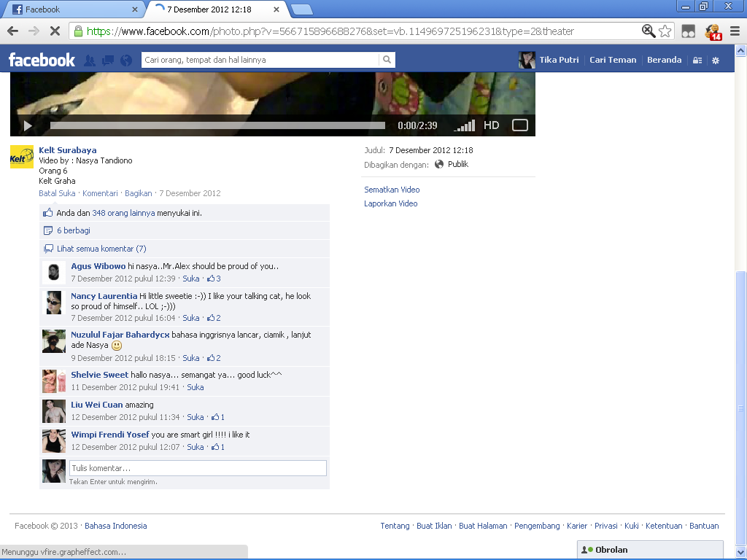Viewport: 747px width, 560px height.
Task: Click Wimpi Frendi Yosef's avatar thumbnail
Action: pos(54,441)
